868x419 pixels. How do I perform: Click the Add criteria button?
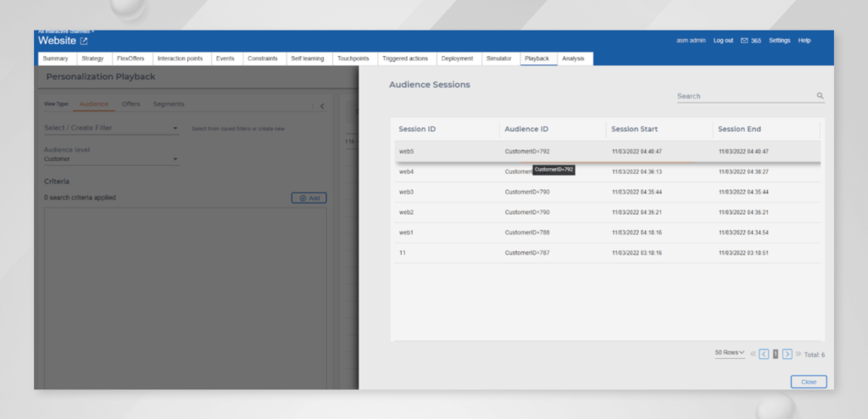point(309,198)
